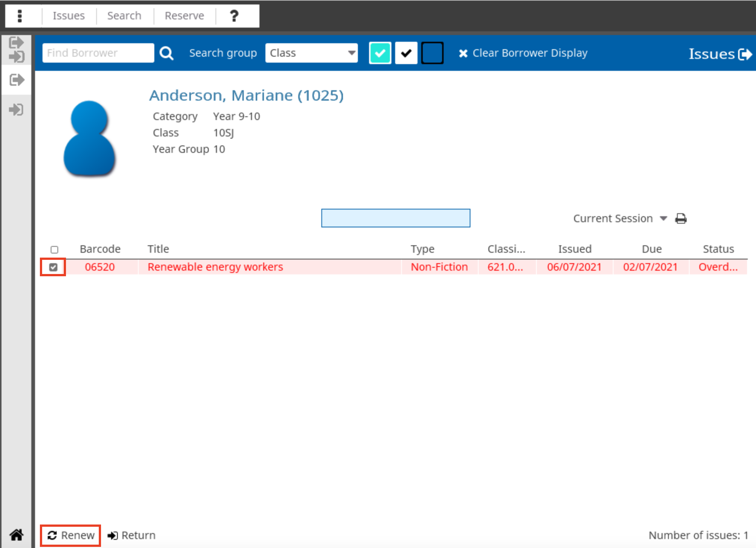The image size is (756, 548).
Task: Sort by the Type column header
Action: 422,249
